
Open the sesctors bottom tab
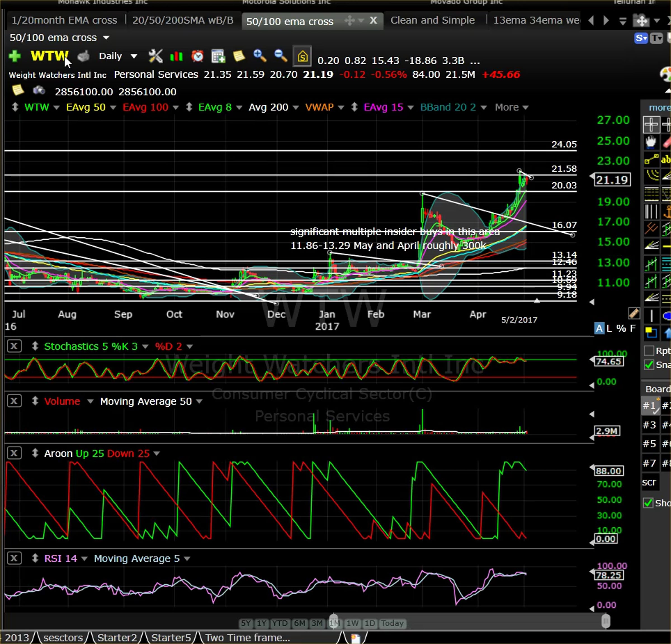[x=63, y=638]
